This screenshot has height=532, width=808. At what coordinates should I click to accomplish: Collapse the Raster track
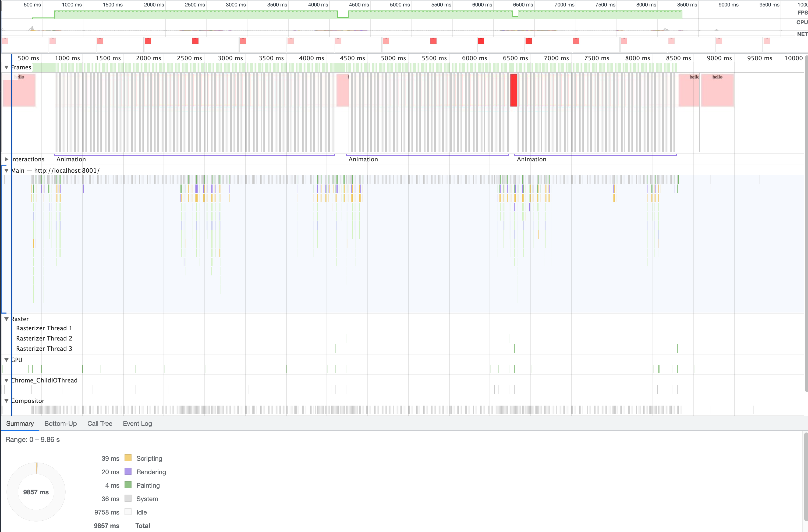tap(6, 319)
